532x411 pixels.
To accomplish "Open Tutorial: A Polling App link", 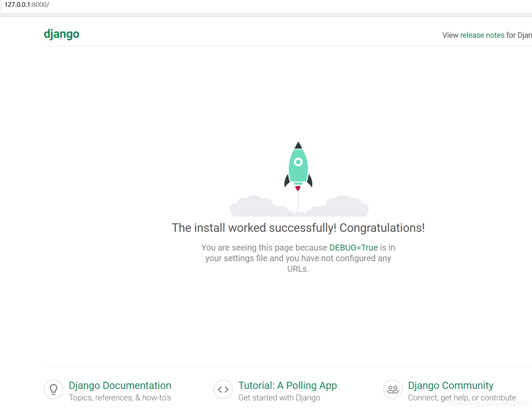I will [288, 386].
